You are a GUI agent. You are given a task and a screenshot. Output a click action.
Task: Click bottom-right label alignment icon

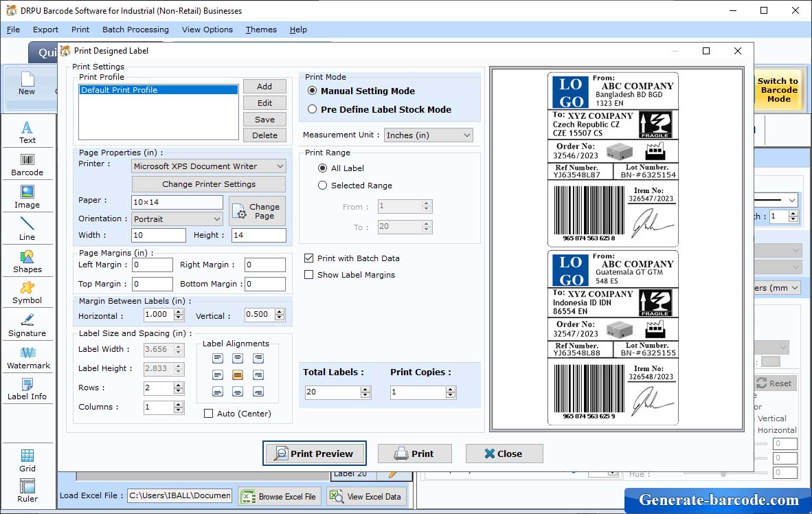258,392
